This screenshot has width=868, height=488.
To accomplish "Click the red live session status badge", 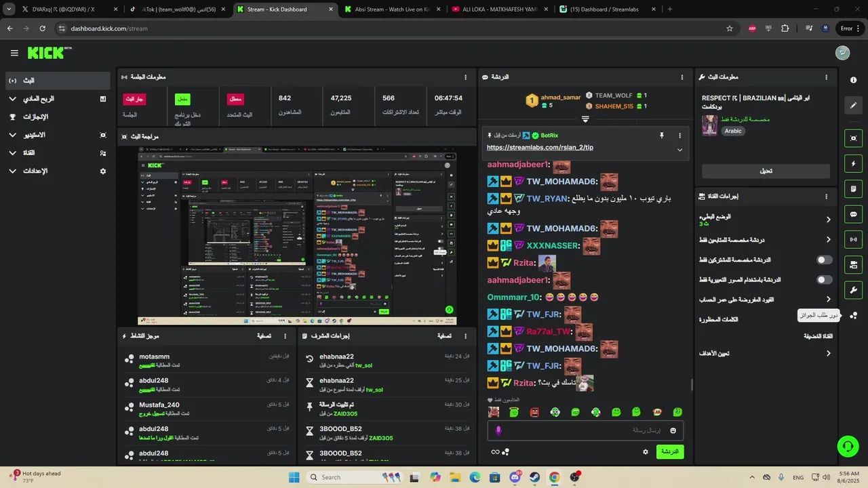I will (x=134, y=99).
